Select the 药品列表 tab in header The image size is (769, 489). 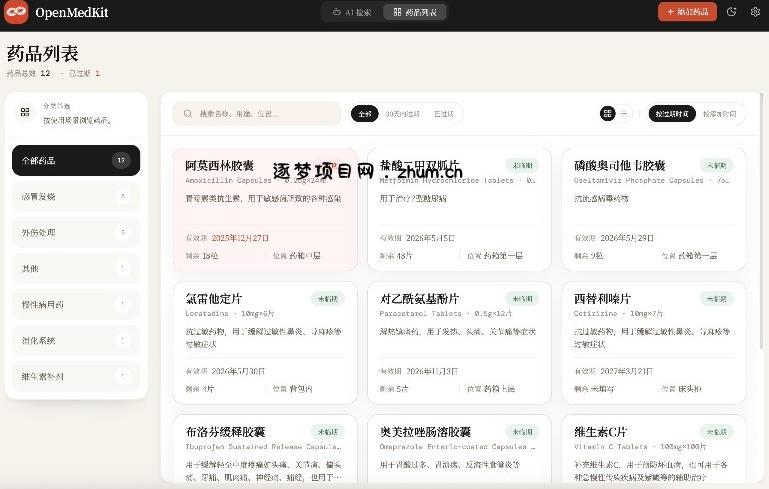click(415, 12)
